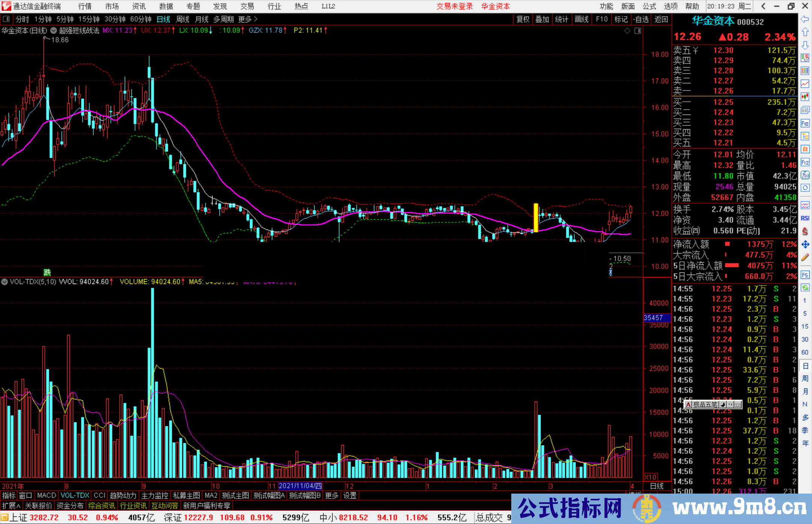Toggle side panel icon at chart top-right
Screen dimensions: 812x524
(x=638, y=31)
